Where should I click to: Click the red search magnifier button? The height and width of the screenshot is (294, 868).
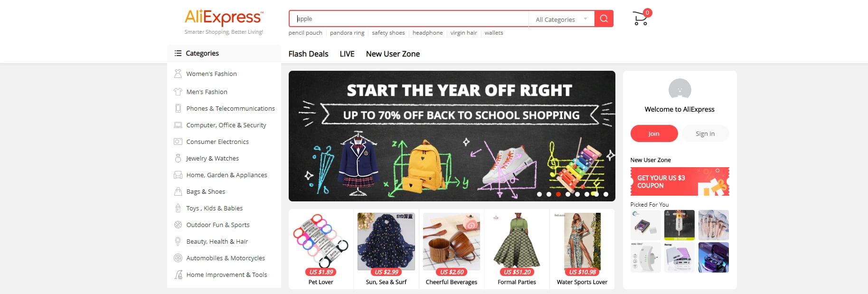click(x=604, y=19)
